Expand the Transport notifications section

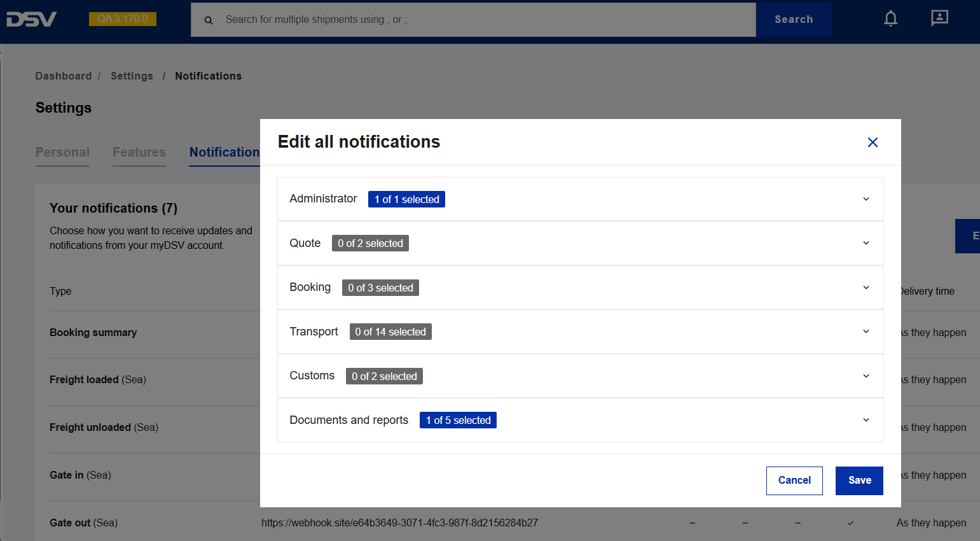tap(866, 332)
